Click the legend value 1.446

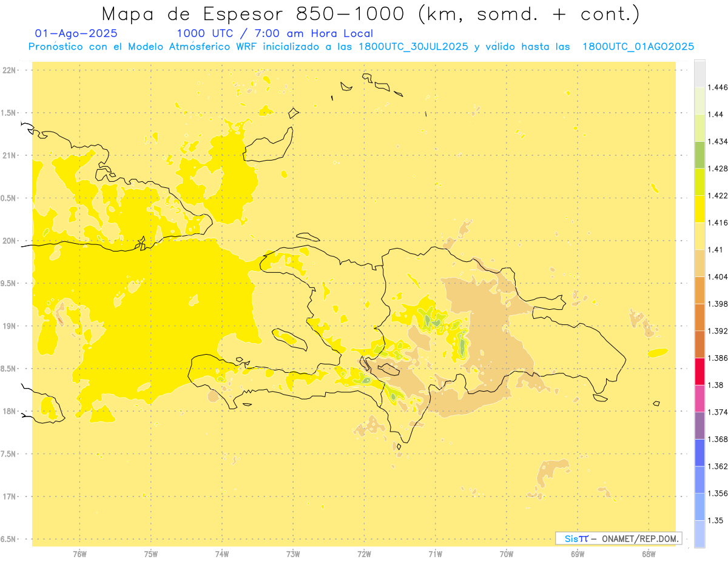717,87
